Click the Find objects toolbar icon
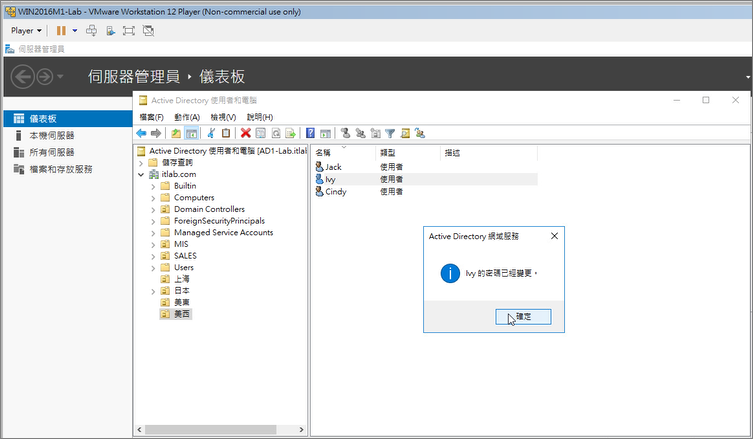 click(405, 134)
